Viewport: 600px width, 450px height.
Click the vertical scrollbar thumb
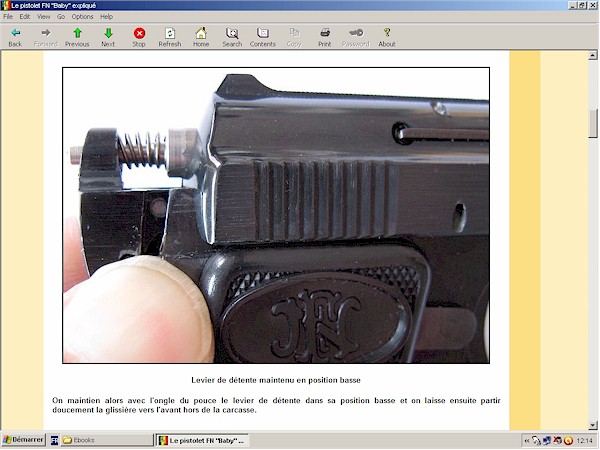593,124
